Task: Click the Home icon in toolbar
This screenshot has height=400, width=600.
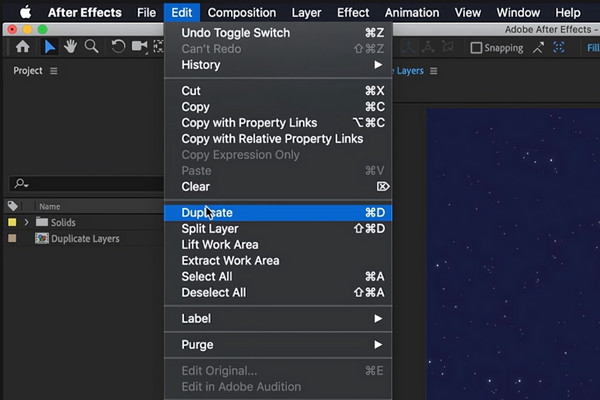Action: [23, 47]
